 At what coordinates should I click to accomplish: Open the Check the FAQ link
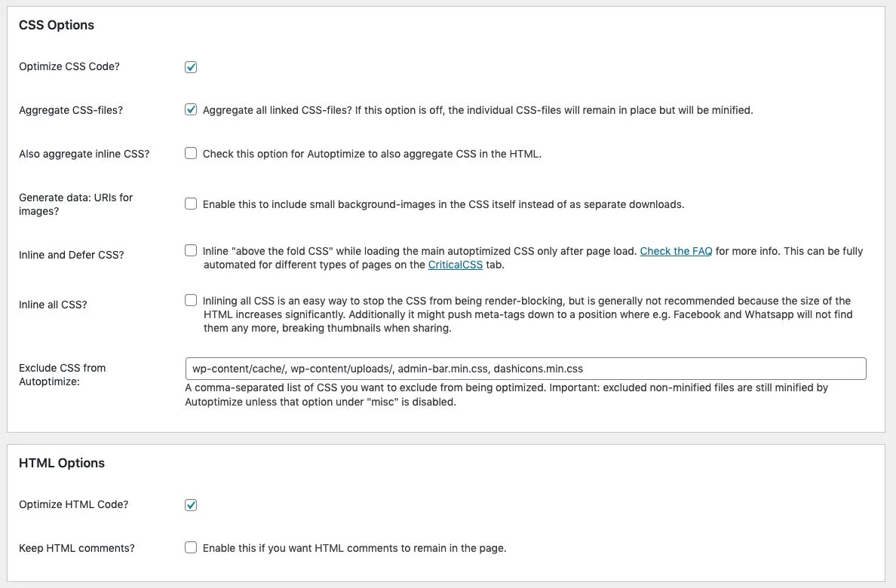pos(676,251)
